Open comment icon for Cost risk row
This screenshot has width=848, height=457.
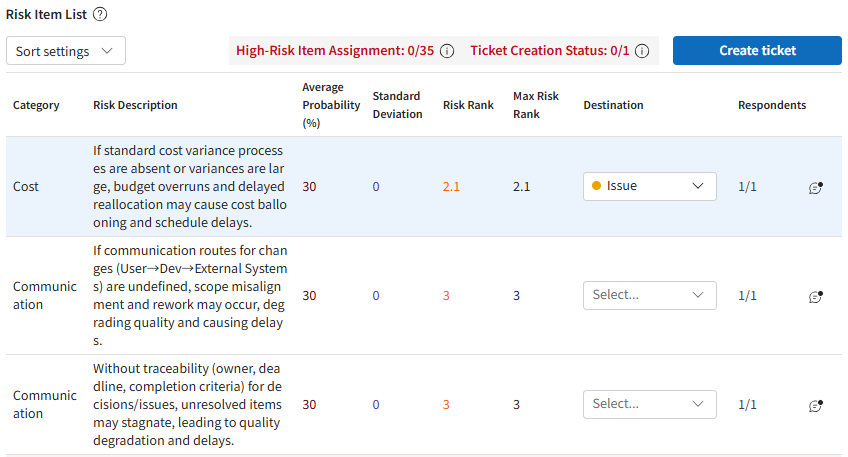(x=815, y=187)
